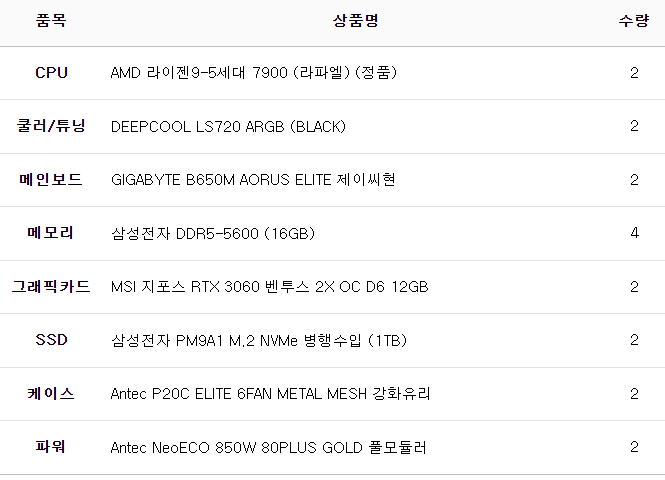Open the AMD 라이젠9 7900 product name
Screen dimensions: 665x480
coord(243,73)
